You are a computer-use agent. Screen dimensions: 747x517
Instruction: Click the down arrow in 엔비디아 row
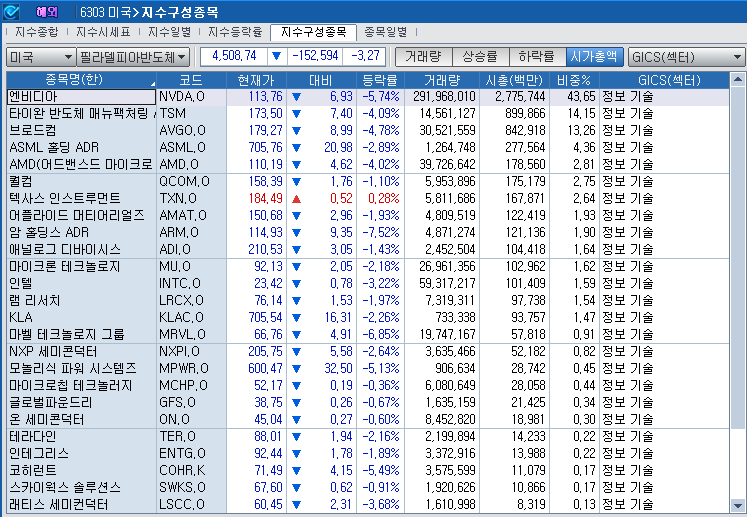tap(296, 97)
